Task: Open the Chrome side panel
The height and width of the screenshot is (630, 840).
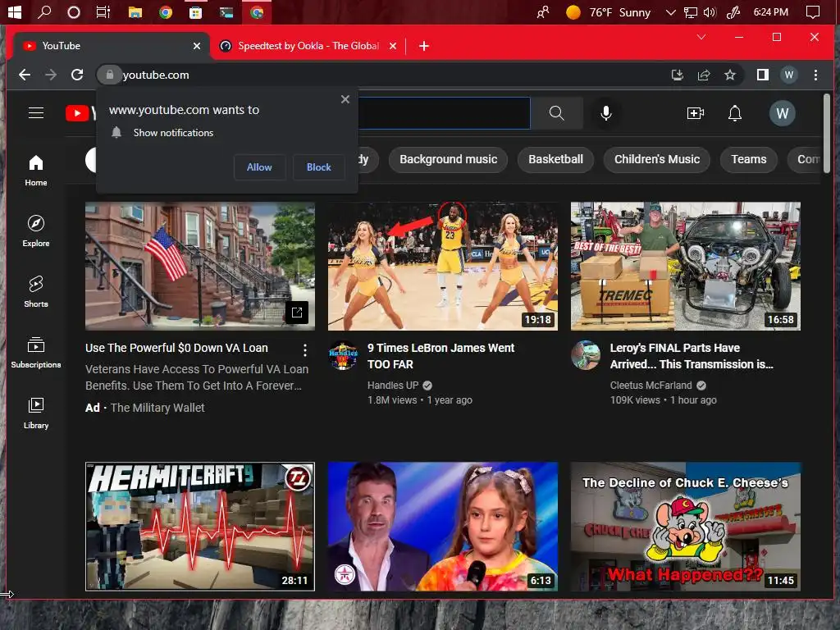Action: tap(762, 75)
